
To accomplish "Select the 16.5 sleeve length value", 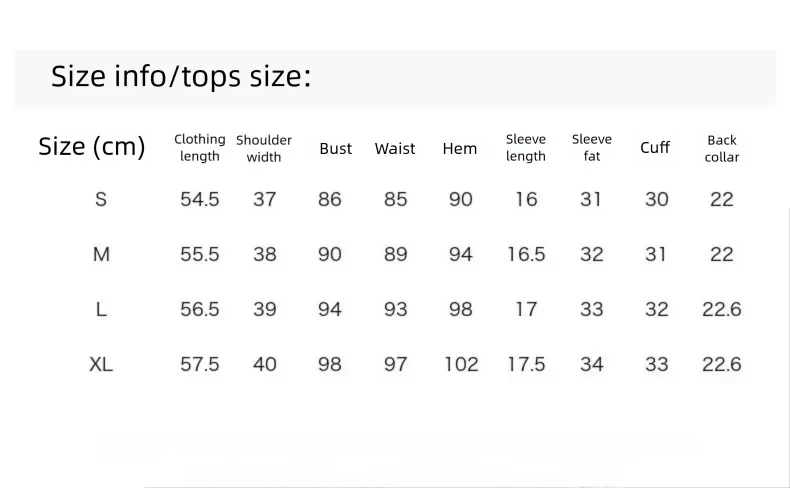I will pos(526,254).
